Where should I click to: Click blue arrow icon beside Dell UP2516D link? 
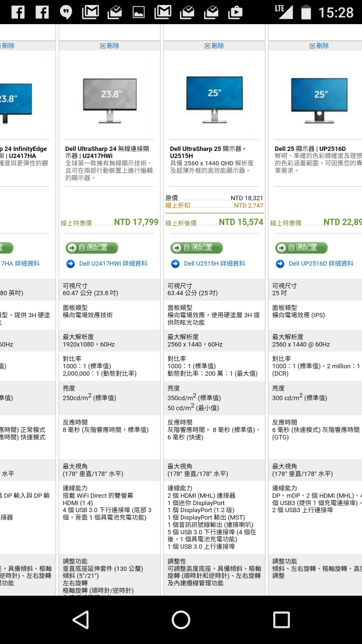tap(280, 264)
